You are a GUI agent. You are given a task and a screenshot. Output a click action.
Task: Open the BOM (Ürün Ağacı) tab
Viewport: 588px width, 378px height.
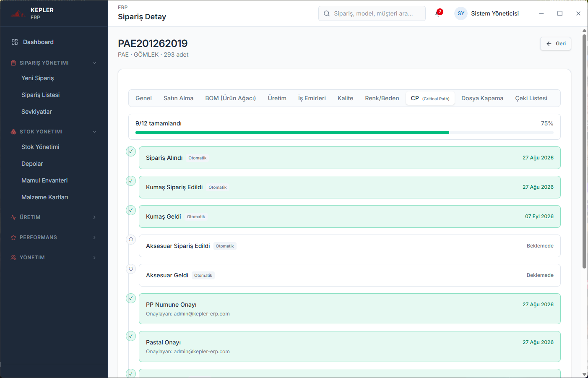[x=231, y=98]
